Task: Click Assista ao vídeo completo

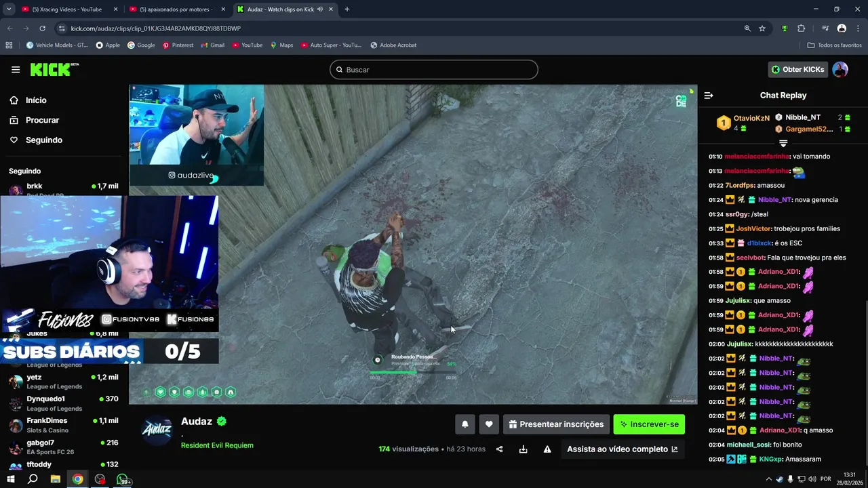Action: pyautogui.click(x=623, y=449)
